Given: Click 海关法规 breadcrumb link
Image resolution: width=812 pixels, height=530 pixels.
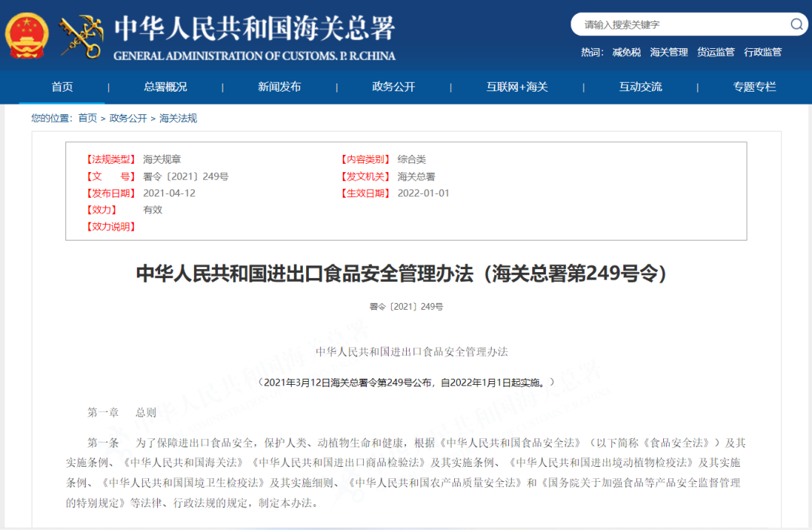Looking at the screenshot, I should (178, 118).
